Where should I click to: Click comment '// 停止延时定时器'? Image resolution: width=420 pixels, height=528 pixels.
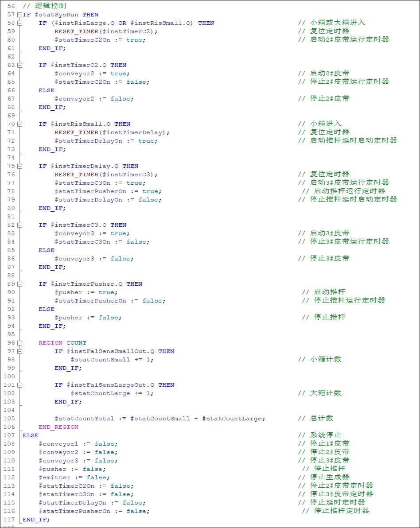coord(331,503)
